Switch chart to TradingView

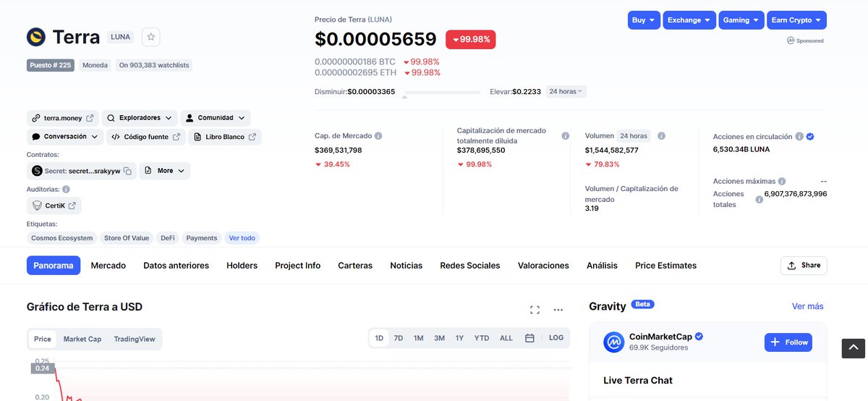pos(135,339)
